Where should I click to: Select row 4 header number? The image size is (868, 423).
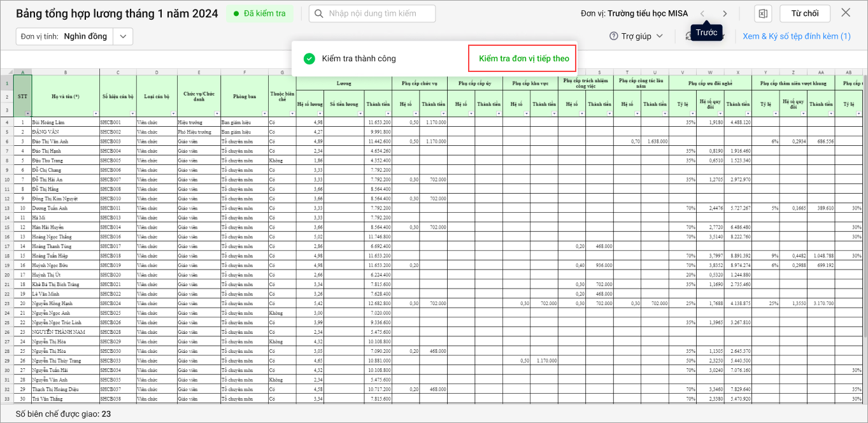6,122
